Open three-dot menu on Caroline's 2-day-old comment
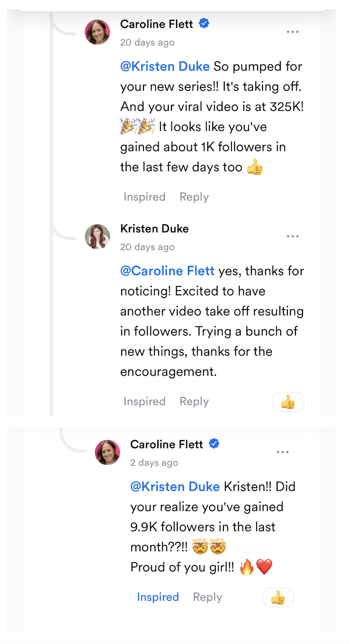The image size is (350, 644). [x=282, y=452]
